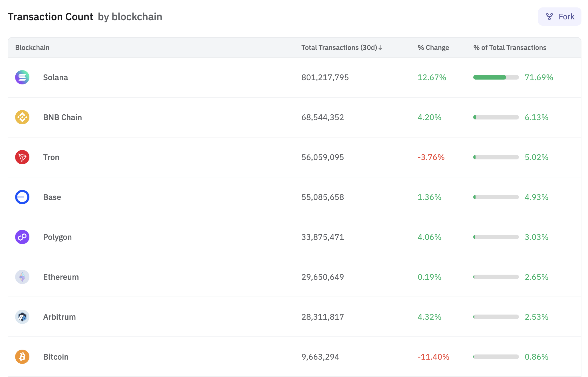
Task: Open the Solana blockchain name
Action: coord(56,77)
